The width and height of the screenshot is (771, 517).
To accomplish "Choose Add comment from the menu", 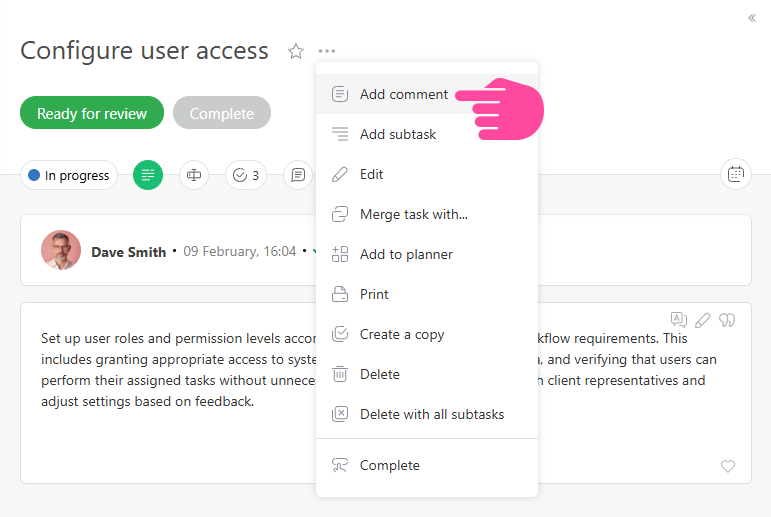I will point(403,95).
